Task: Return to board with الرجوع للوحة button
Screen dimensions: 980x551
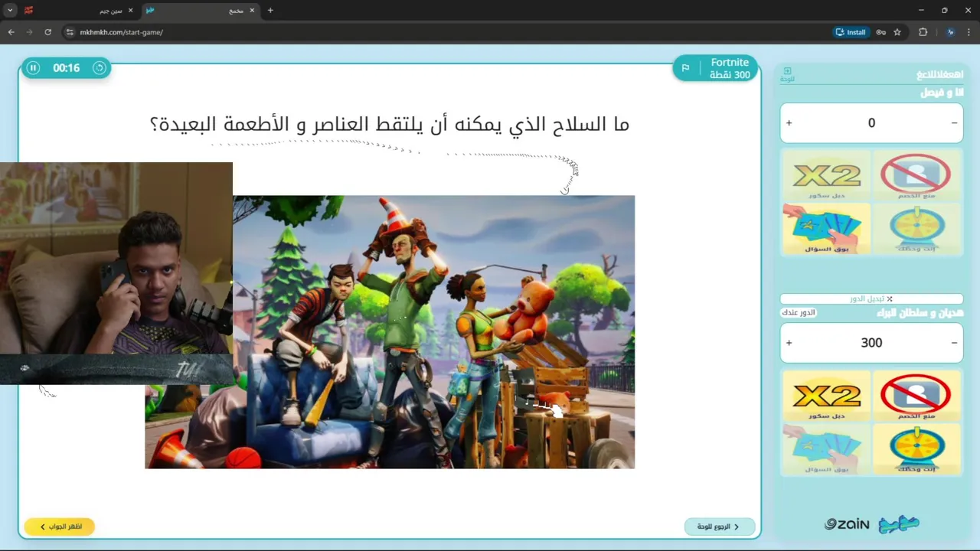Action: (719, 527)
